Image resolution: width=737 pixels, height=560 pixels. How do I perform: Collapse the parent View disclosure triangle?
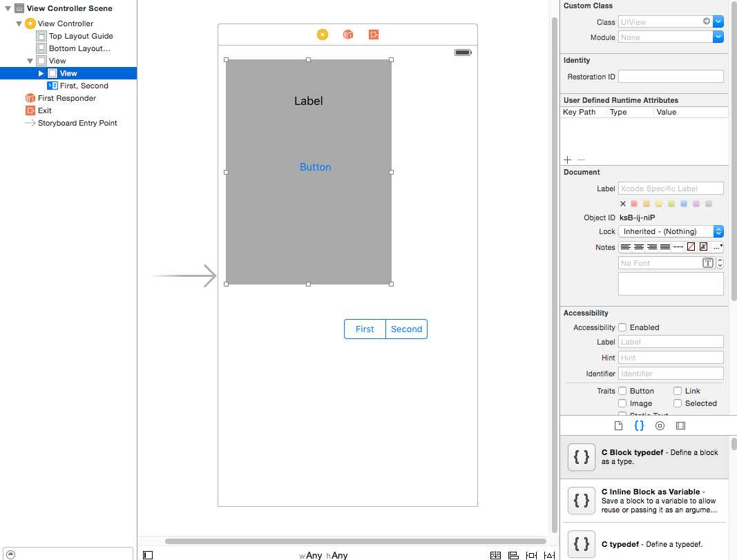[30, 61]
